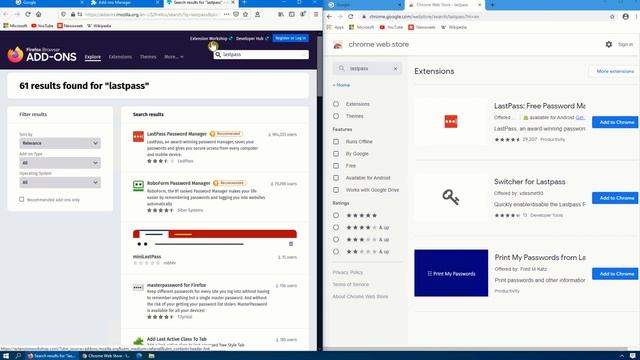Click Register or Log in button

point(291,38)
